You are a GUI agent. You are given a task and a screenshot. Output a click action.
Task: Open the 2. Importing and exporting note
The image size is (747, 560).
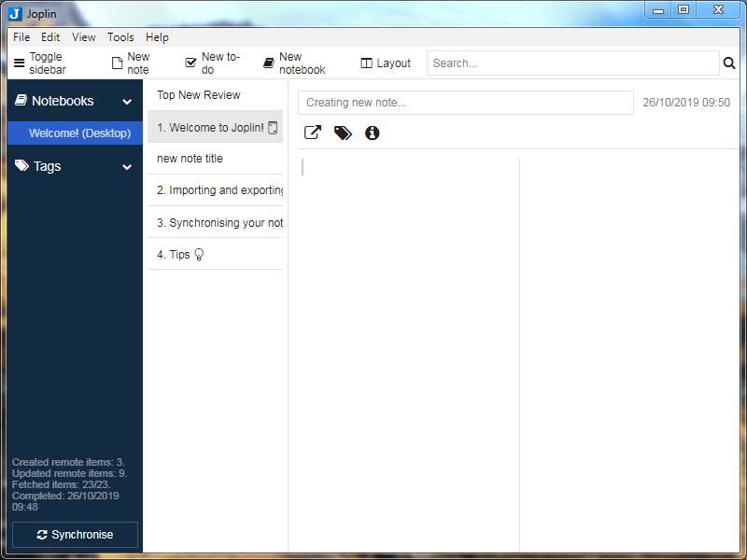click(x=215, y=190)
